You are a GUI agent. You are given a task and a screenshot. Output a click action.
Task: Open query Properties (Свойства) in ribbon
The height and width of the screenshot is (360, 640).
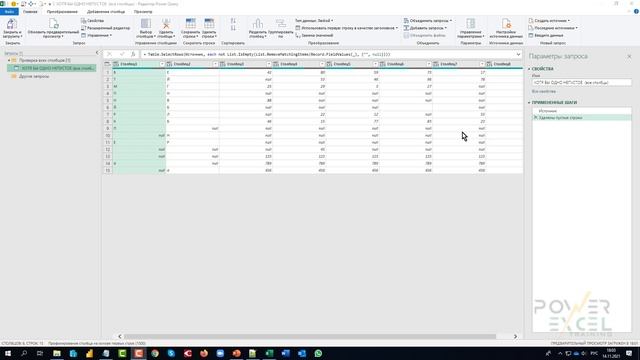click(92, 20)
